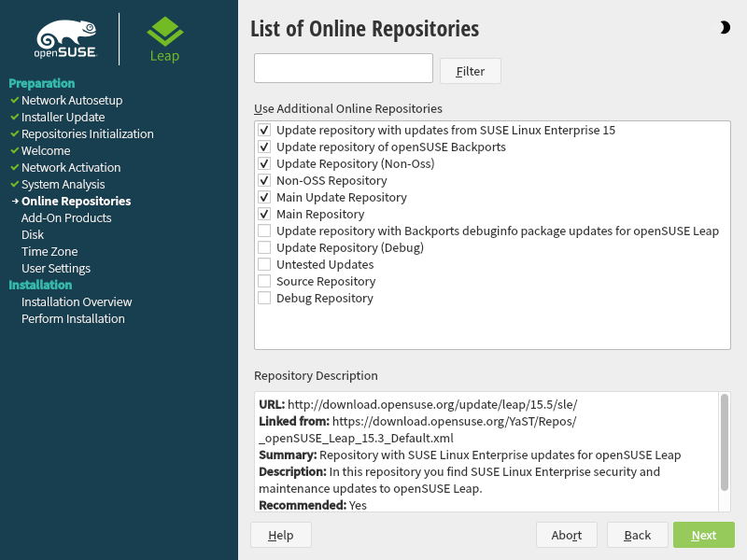Uncheck the Non-OSS Repository checkbox

tap(265, 181)
